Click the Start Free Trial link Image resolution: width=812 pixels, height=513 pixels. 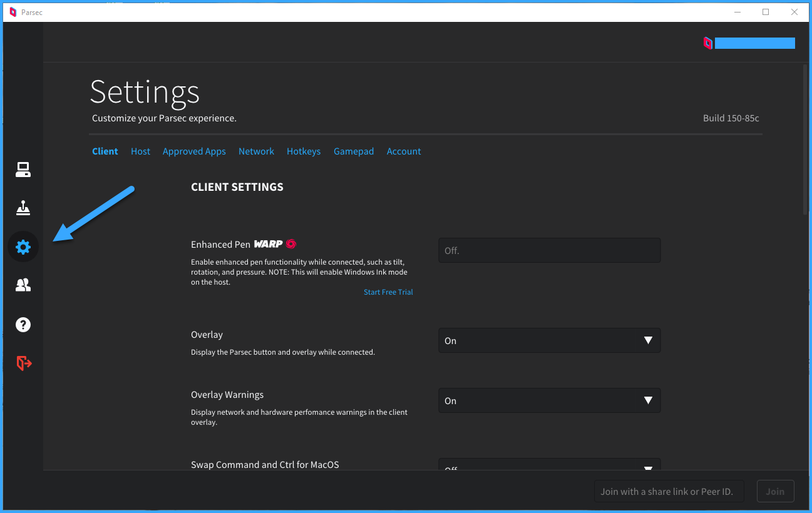click(x=388, y=292)
